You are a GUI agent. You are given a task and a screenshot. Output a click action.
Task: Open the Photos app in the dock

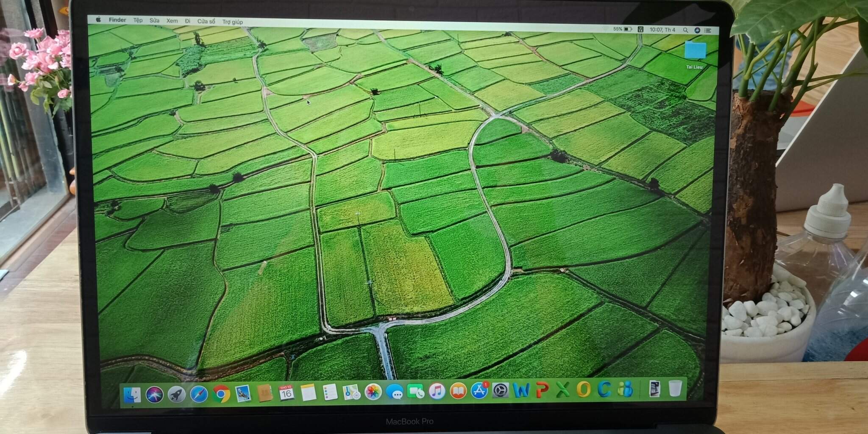(373, 392)
